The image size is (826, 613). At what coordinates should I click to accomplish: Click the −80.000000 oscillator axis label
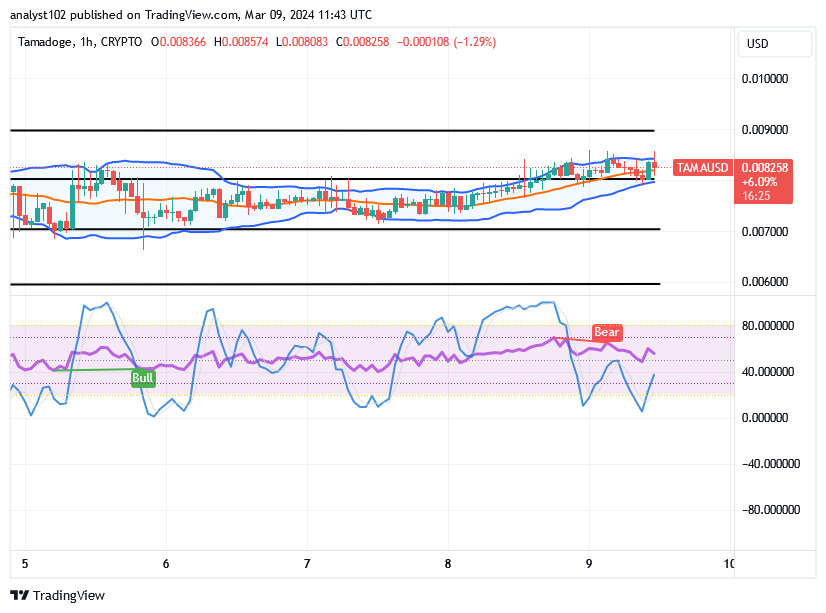(771, 510)
